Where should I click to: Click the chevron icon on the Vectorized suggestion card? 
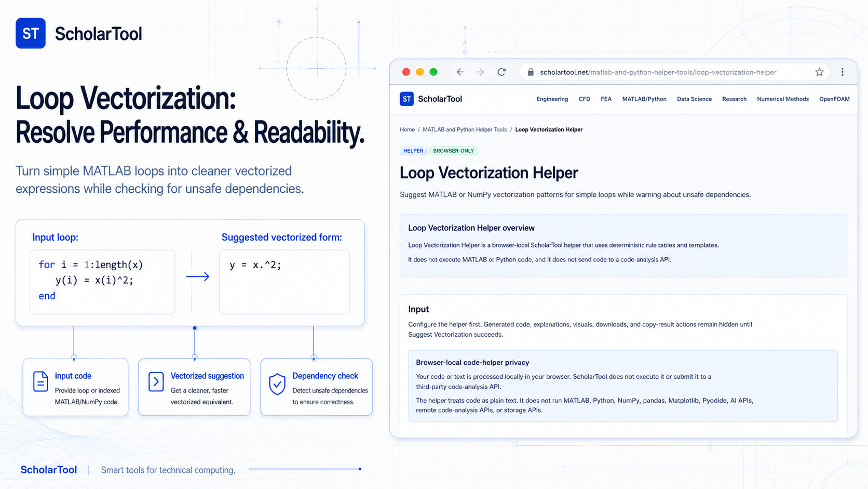[156, 381]
